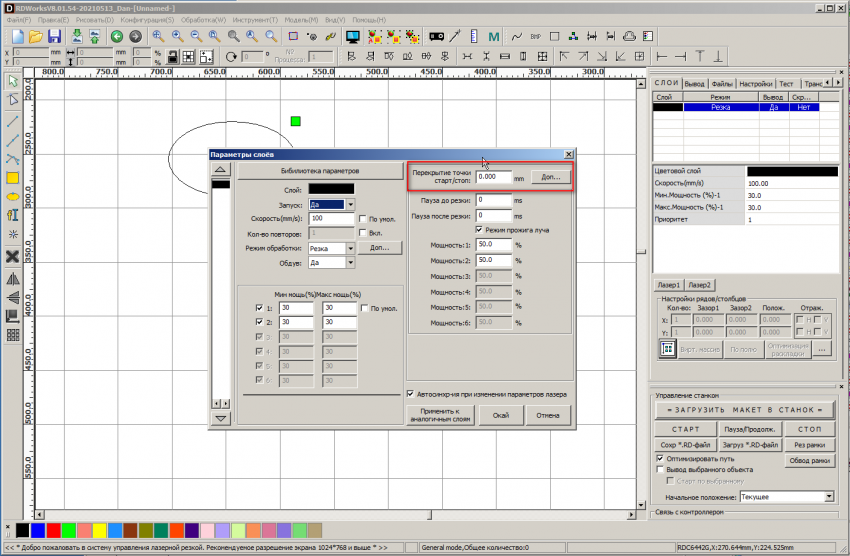Click the 'Пауза до резки' input field
This screenshot has height=556, width=850.
pyautogui.click(x=495, y=200)
